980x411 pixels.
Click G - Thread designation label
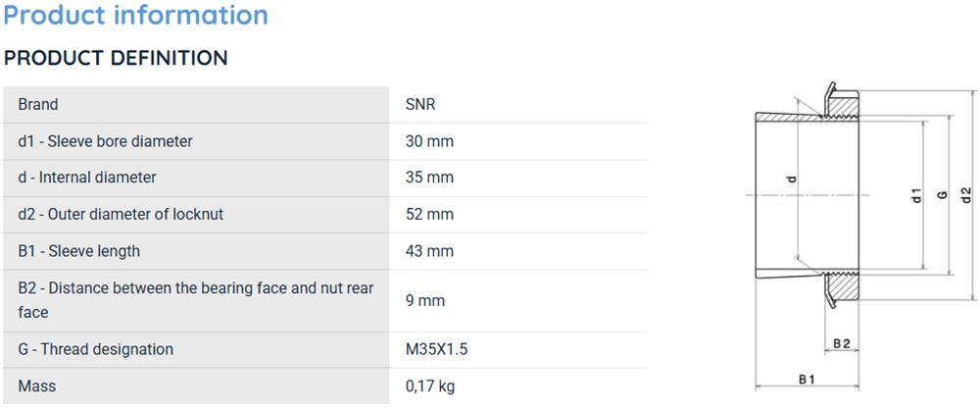tap(96, 349)
